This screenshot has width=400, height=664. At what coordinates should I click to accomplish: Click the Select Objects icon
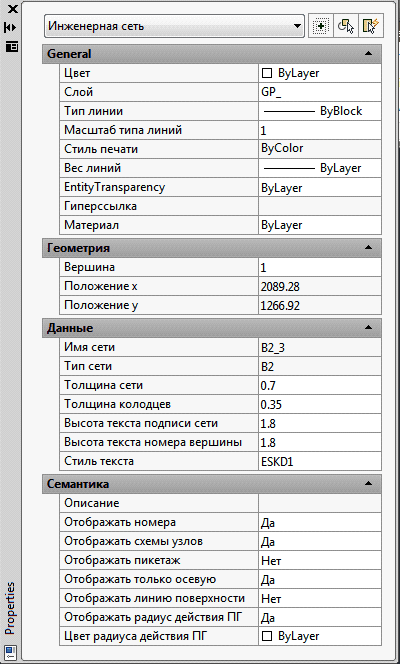345,26
